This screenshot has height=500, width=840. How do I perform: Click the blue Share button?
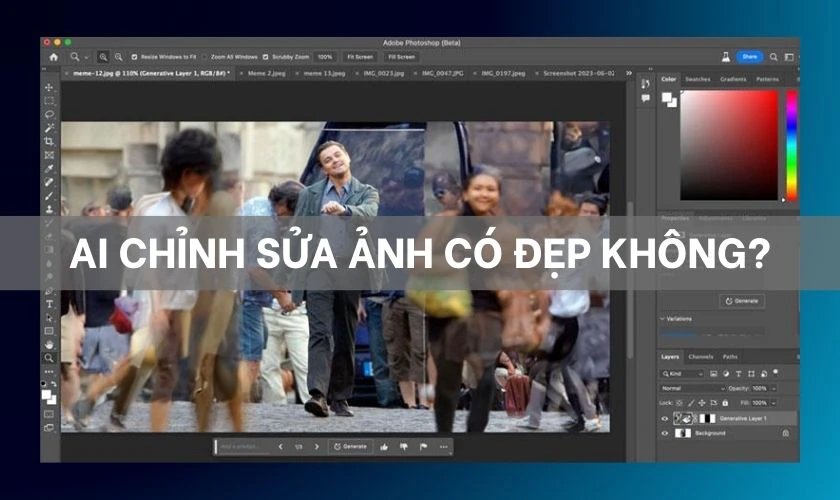(749, 57)
